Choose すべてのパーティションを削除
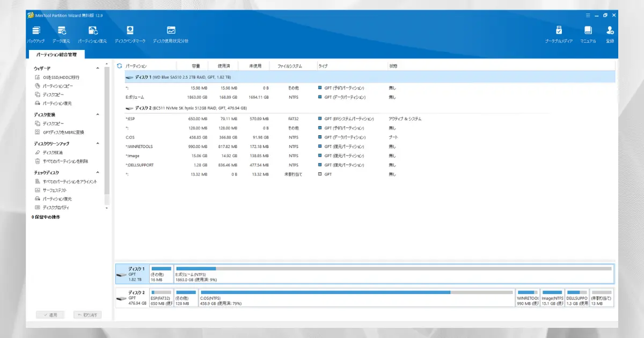644x338 pixels. [61, 161]
